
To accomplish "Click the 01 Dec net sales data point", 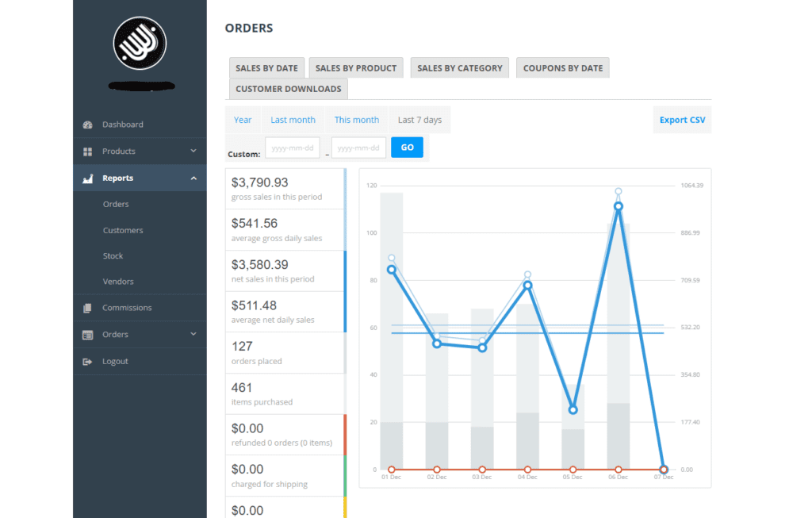I will tap(392, 270).
